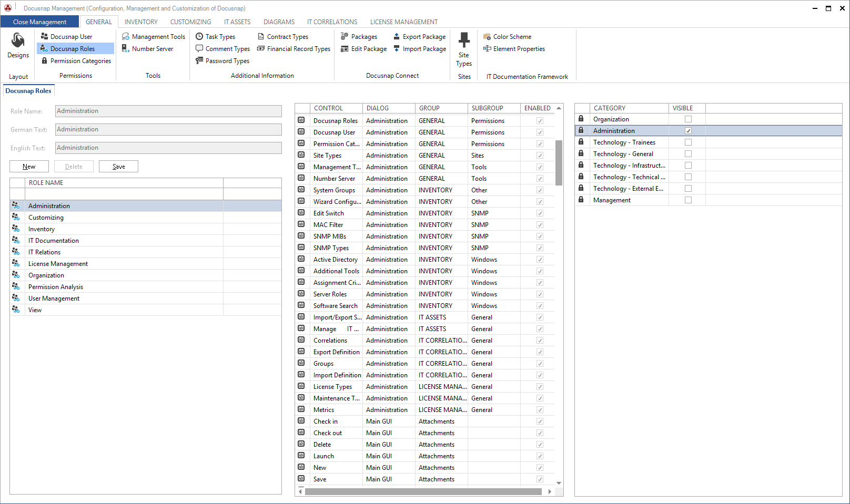Click Edit Package
Screen dimensions: 850x504
(x=363, y=48)
